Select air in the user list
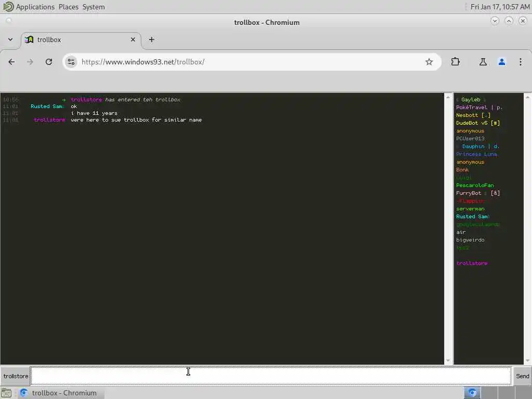 click(x=461, y=232)
